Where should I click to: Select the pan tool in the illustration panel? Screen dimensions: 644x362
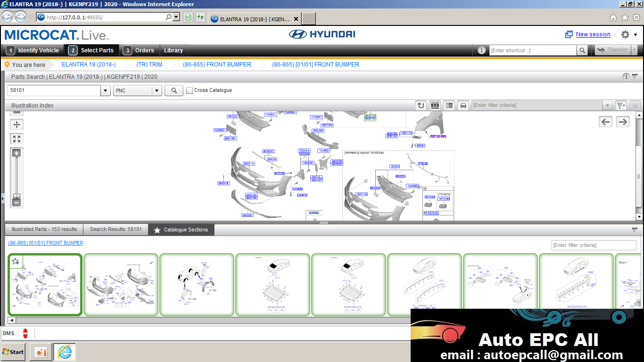coord(17,124)
